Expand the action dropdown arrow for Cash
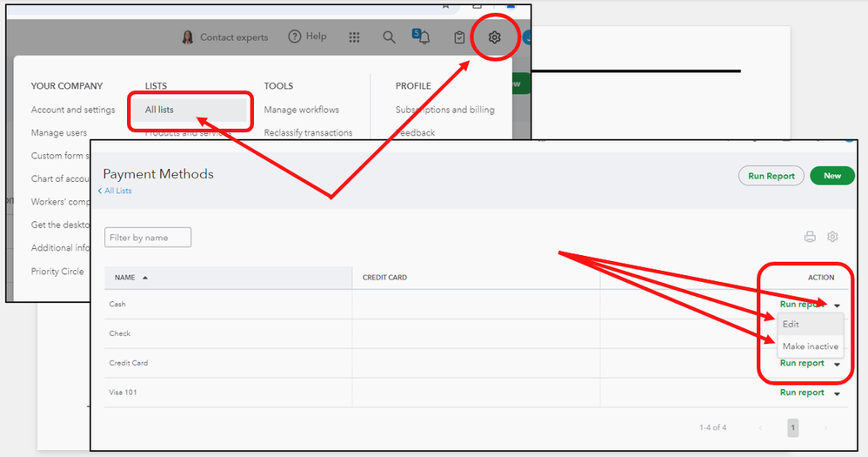The image size is (868, 457). point(837,306)
